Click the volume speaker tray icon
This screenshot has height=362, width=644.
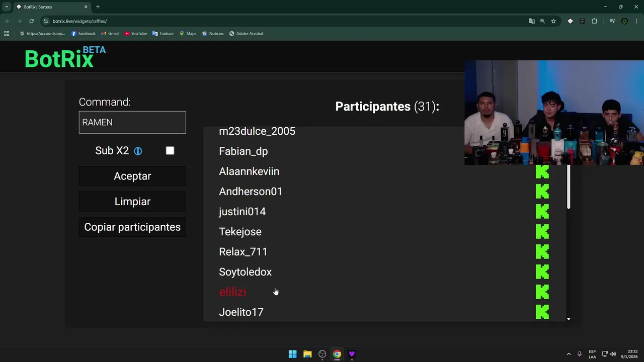pyautogui.click(x=613, y=354)
